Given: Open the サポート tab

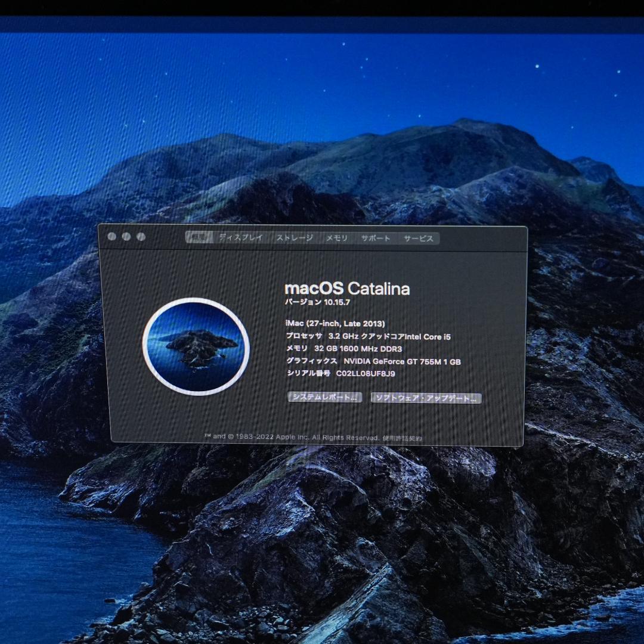Looking at the screenshot, I should 376,238.
